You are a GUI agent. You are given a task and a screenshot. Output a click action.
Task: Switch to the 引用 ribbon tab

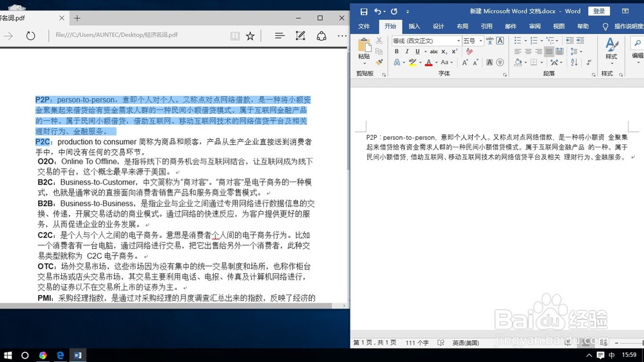click(486, 26)
